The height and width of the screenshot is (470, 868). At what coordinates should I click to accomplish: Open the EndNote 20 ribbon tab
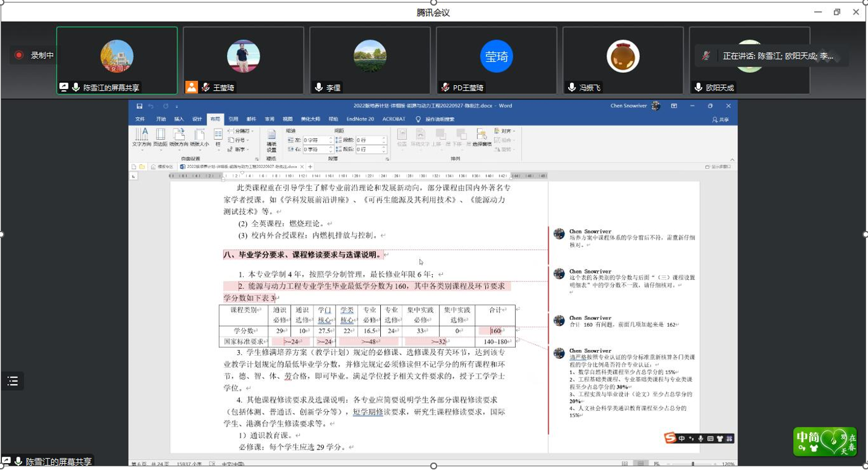tap(360, 119)
